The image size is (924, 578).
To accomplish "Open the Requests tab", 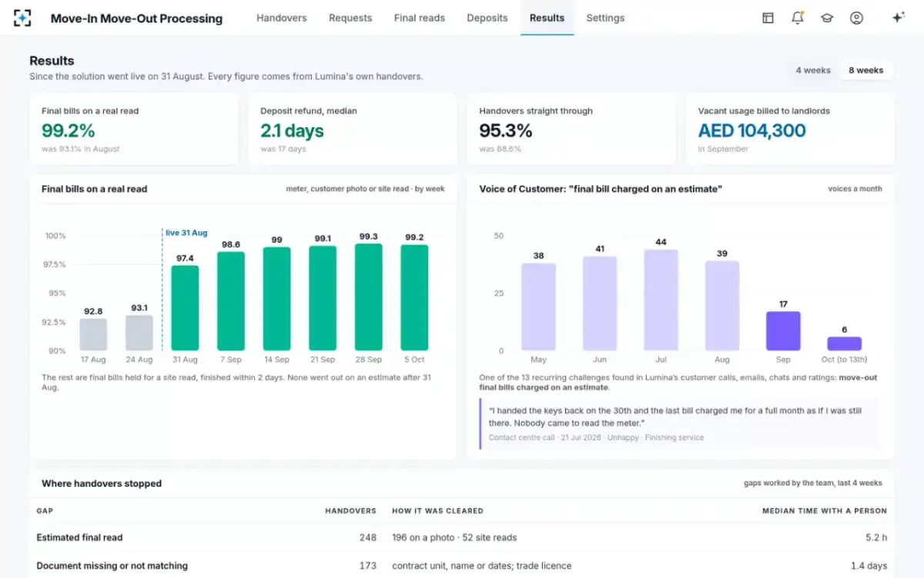I will point(350,18).
